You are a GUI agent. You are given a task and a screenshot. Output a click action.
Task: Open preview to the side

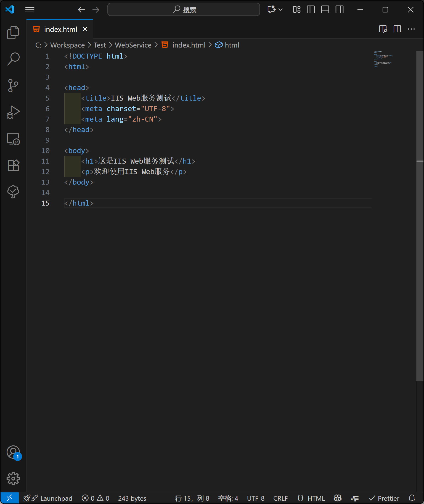tap(383, 29)
